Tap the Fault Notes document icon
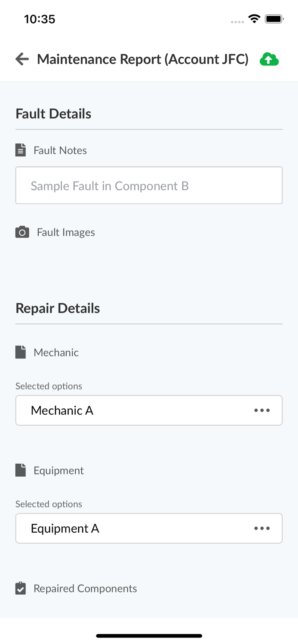The width and height of the screenshot is (298, 644). click(21, 150)
